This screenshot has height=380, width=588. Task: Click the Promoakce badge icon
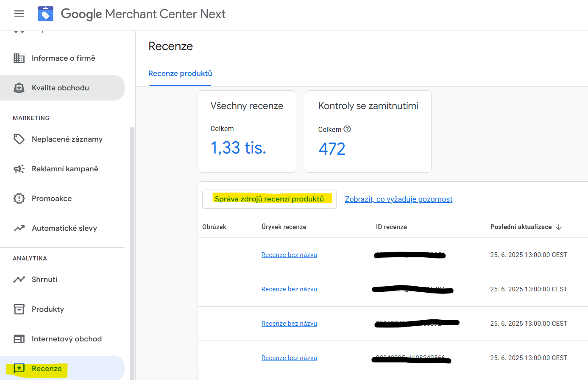click(19, 198)
